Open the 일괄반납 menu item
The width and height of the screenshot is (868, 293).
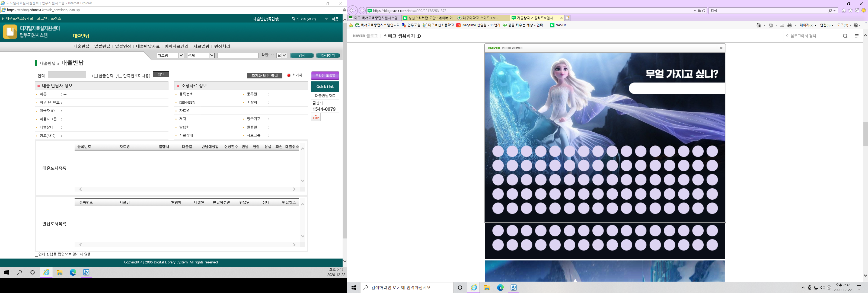[102, 47]
